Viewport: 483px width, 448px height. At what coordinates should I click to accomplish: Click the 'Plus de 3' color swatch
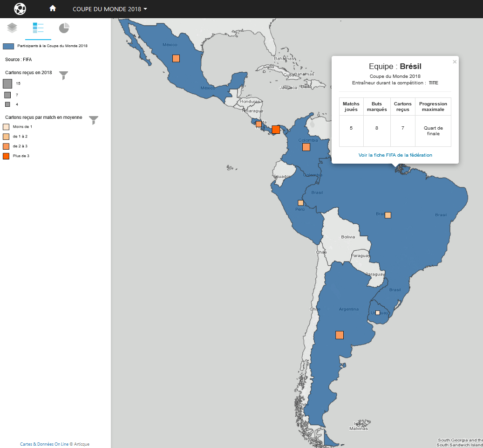(x=6, y=156)
